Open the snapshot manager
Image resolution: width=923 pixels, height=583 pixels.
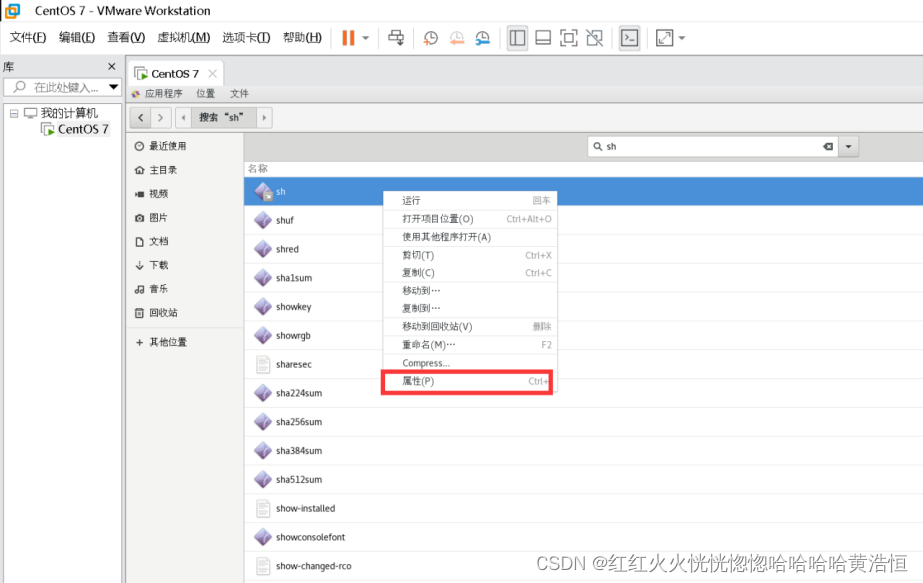[483, 37]
